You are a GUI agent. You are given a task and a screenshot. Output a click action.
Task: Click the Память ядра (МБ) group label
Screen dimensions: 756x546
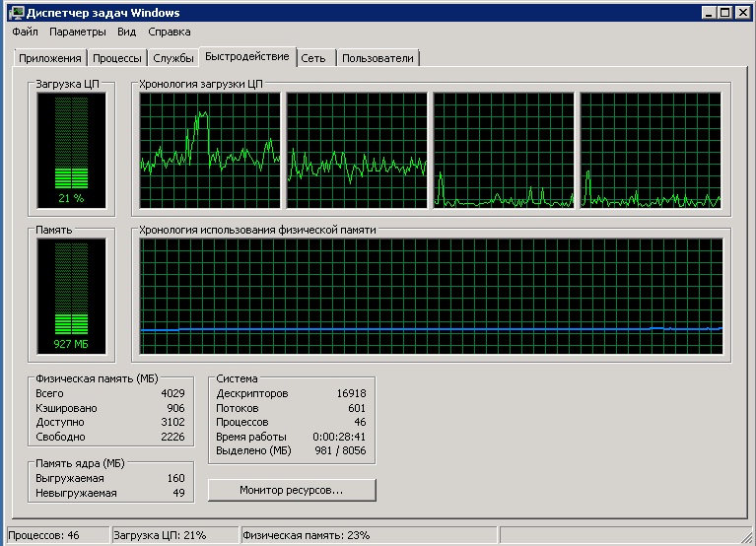80,463
